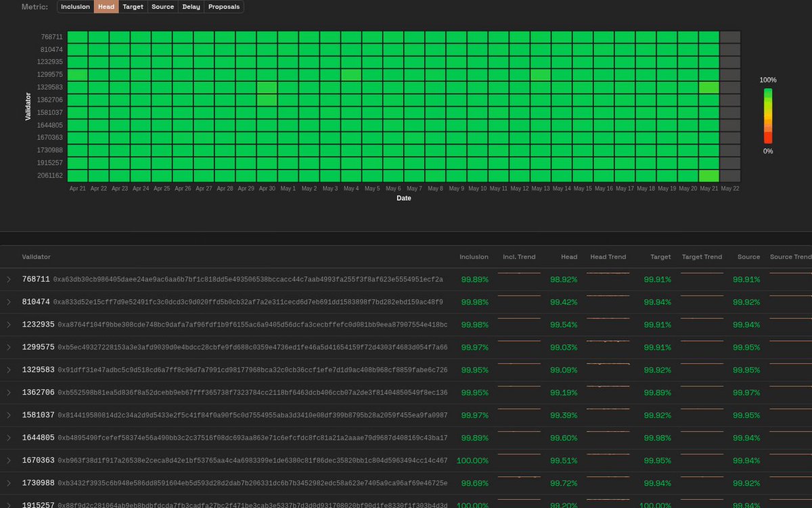Click Source value 99.97% for 1362706

coord(746,392)
